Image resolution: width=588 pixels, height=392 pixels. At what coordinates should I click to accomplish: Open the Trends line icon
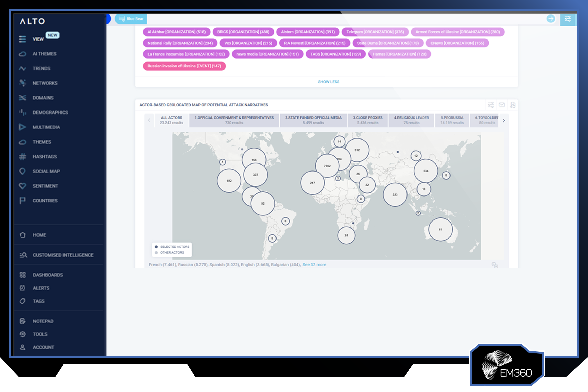[22, 69]
